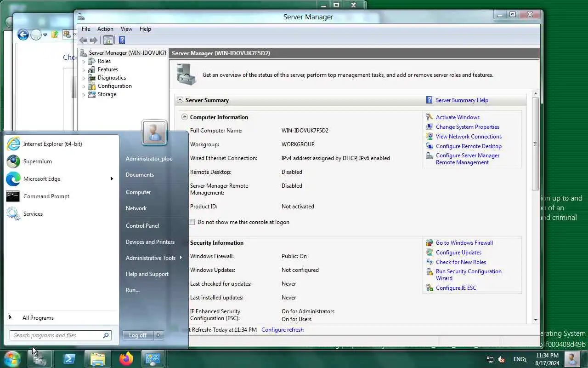Click the network tray icon
The image size is (588, 368).
click(490, 359)
